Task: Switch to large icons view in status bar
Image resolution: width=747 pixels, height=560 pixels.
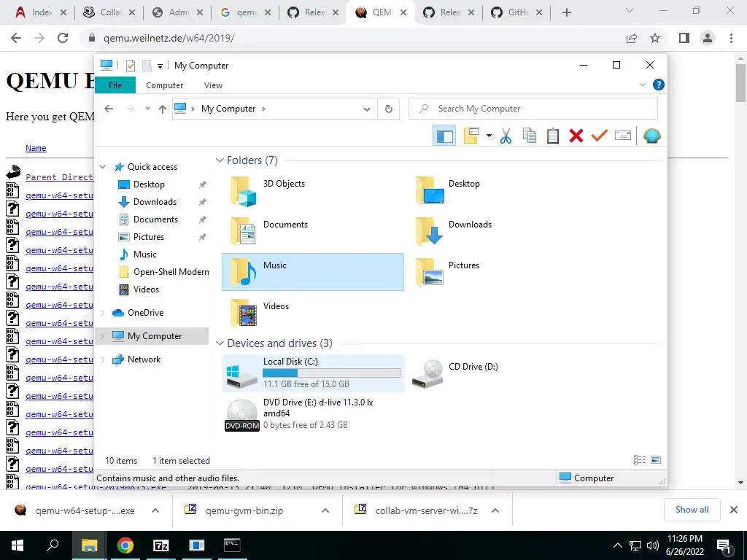Action: tap(656, 459)
